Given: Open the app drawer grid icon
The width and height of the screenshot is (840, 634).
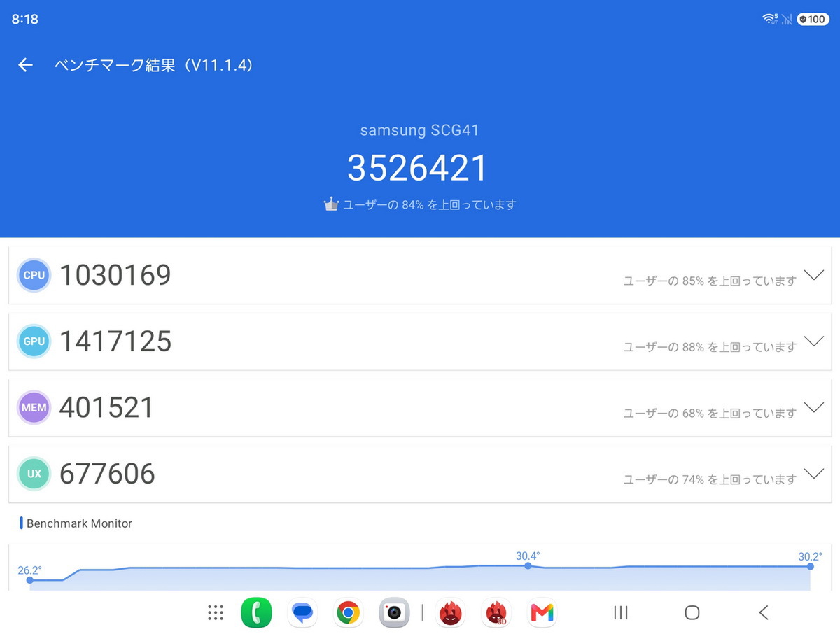Looking at the screenshot, I should tap(216, 613).
